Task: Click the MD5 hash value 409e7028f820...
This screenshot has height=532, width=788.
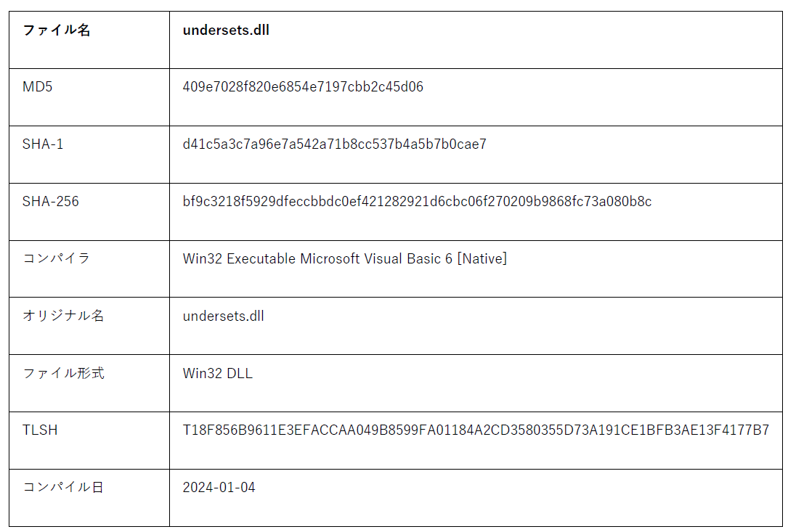Action: pos(303,87)
